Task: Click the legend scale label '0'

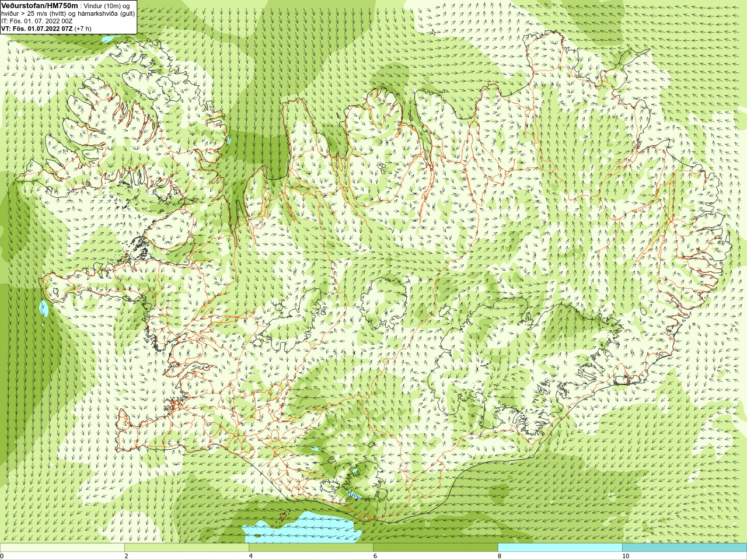Action: [2, 556]
